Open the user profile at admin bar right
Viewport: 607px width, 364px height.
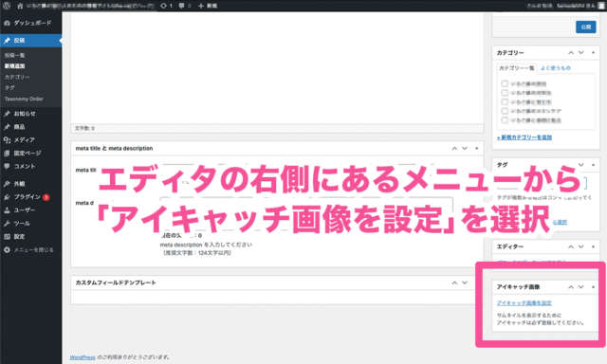point(565,6)
